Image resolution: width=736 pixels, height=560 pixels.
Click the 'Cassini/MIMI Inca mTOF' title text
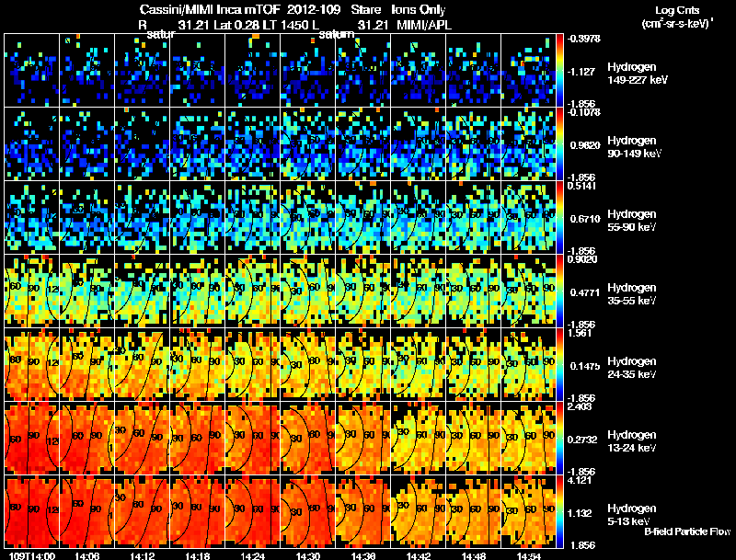(x=209, y=10)
